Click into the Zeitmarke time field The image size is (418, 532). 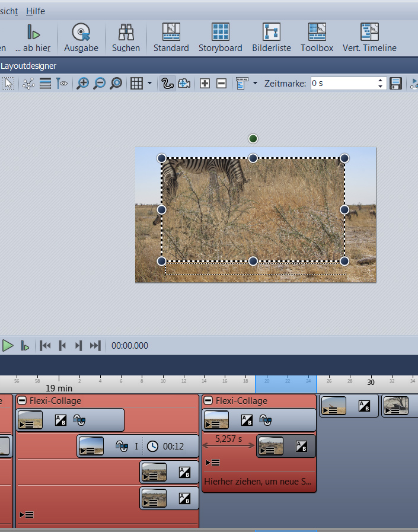tap(343, 84)
